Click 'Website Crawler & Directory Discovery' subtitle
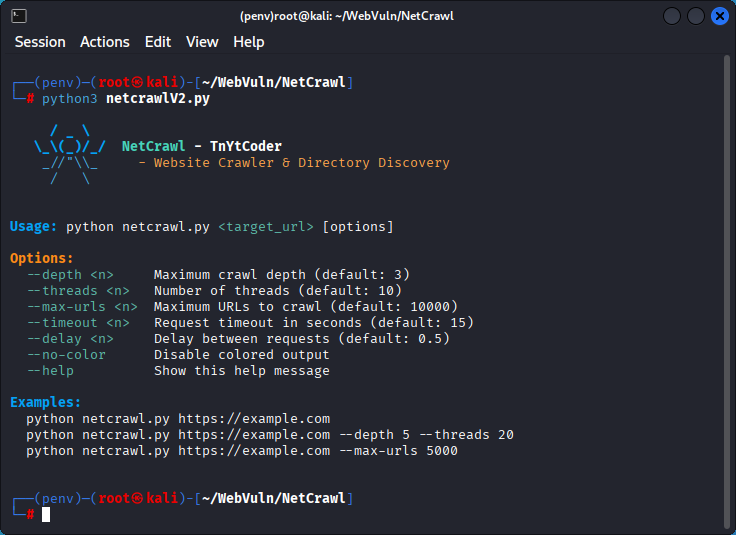 pos(301,162)
